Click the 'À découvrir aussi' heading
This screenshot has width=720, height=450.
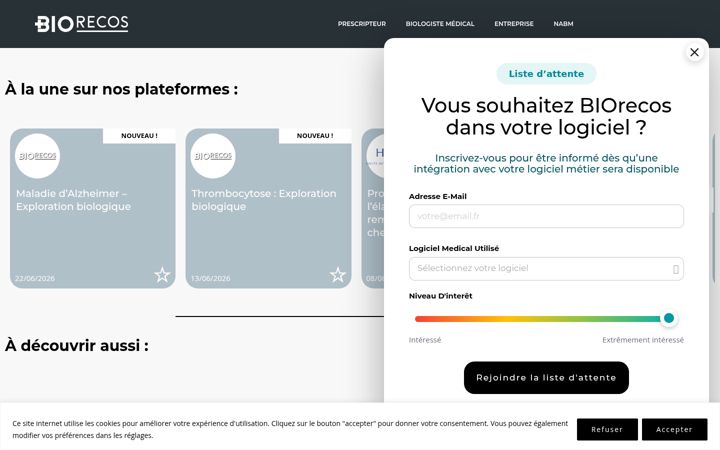77,345
